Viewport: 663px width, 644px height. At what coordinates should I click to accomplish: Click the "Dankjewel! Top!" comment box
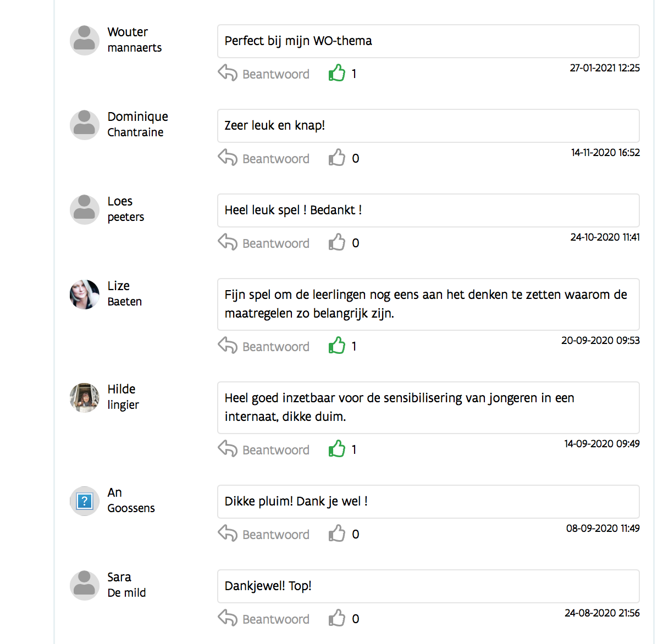point(428,586)
